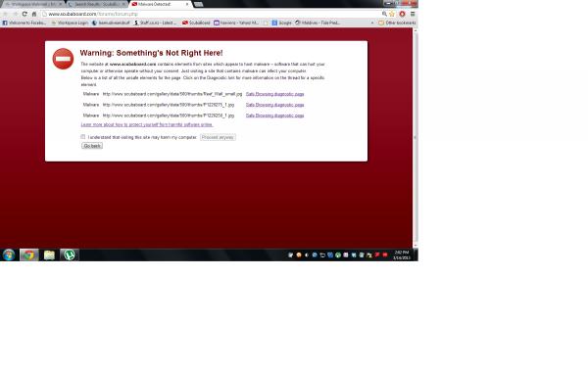The width and height of the screenshot is (588, 369).
Task: Click the browser Forward arrow
Action: [15, 14]
